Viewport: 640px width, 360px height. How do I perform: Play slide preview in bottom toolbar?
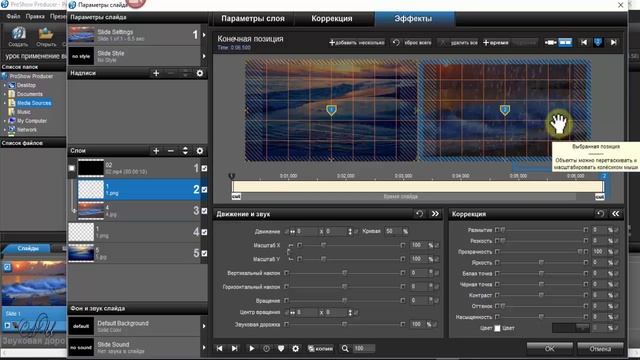tap(251, 348)
